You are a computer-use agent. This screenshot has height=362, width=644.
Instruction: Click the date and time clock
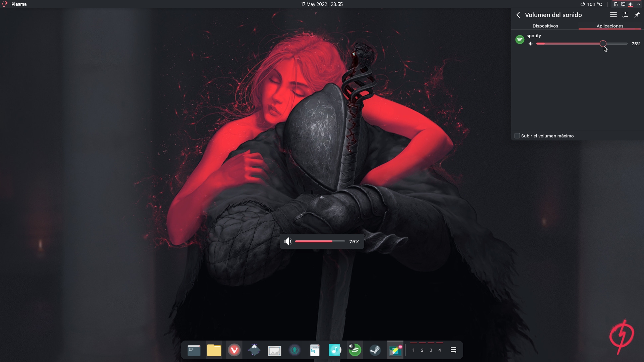coord(322,4)
